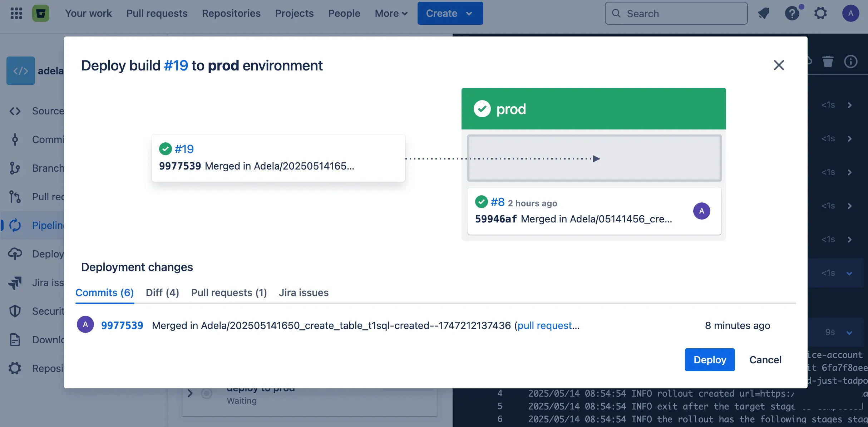The height and width of the screenshot is (427, 868).
Task: Click the Jira issues sidebar icon
Action: coord(15,283)
